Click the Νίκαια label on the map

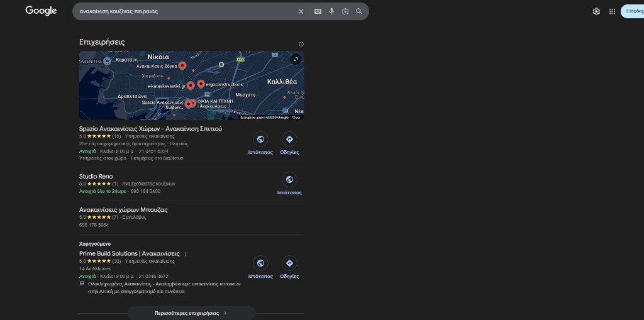[x=158, y=57]
